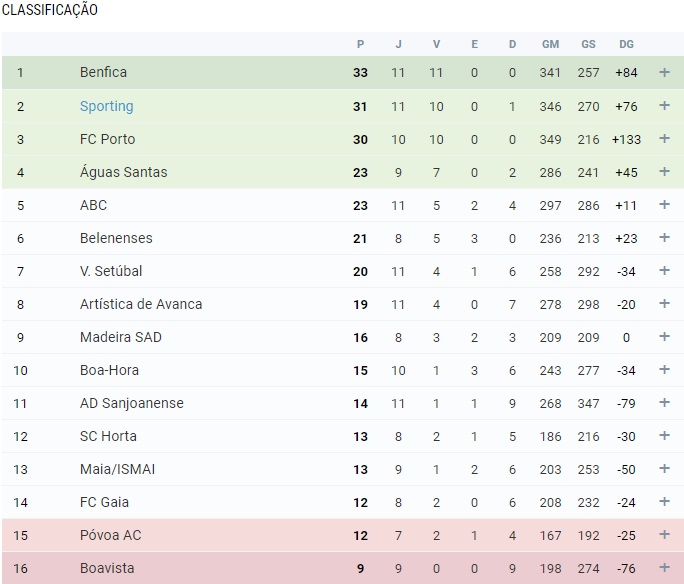This screenshot has height=584, width=684.
Task: Click the plus icon for Madeira SAD
Action: (664, 337)
